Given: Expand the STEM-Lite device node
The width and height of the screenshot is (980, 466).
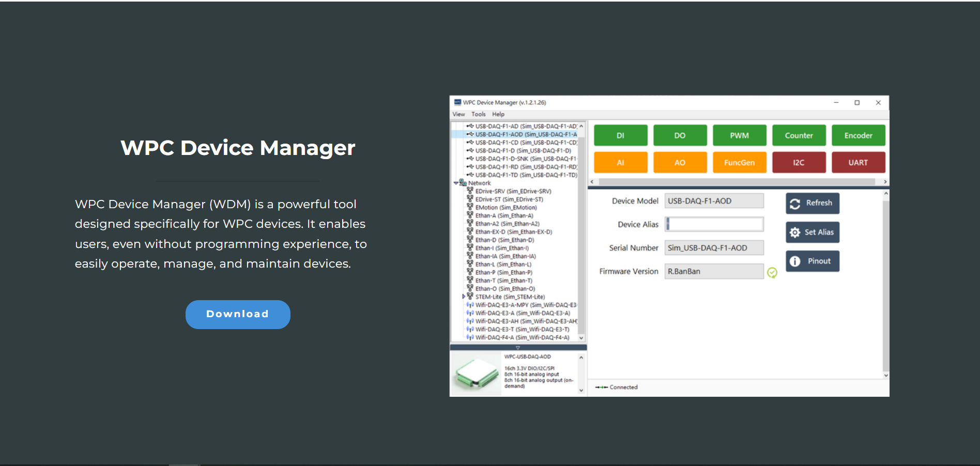Looking at the screenshot, I should pos(464,297).
